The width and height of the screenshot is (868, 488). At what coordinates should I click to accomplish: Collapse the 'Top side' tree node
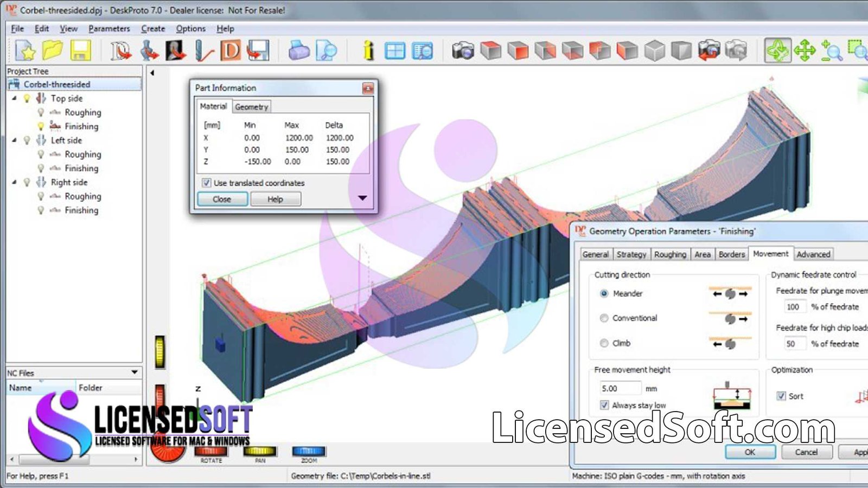(x=14, y=99)
